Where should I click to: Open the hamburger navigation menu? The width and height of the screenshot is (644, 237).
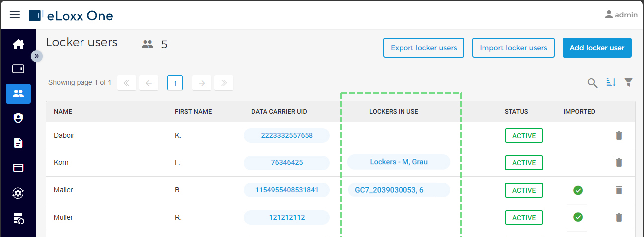pos(15,15)
